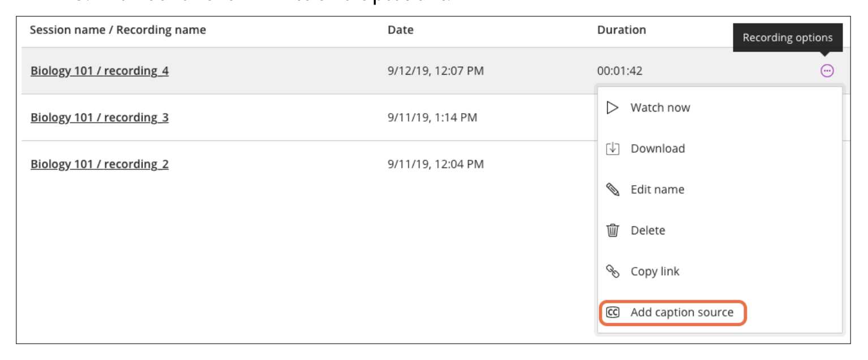Choose Delete from the options menu
Viewport: 868px width, 360px height.
pos(648,230)
